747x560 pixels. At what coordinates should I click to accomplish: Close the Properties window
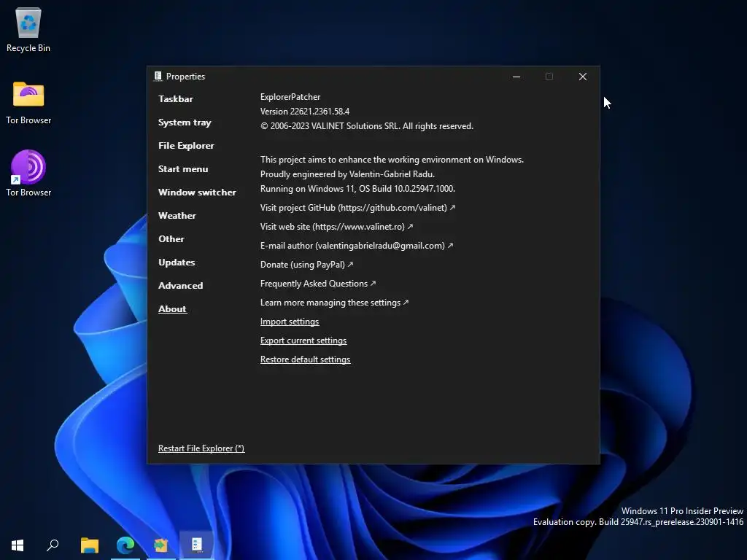pyautogui.click(x=582, y=77)
